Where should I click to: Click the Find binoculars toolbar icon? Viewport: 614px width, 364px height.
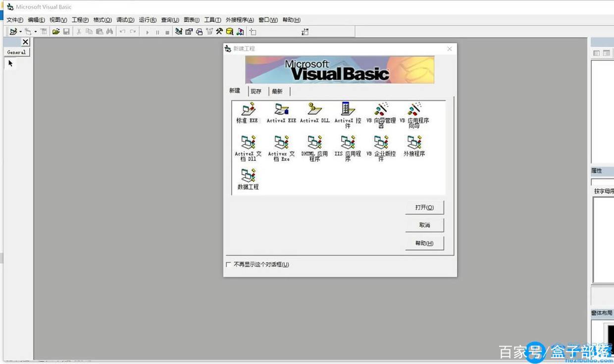click(109, 32)
